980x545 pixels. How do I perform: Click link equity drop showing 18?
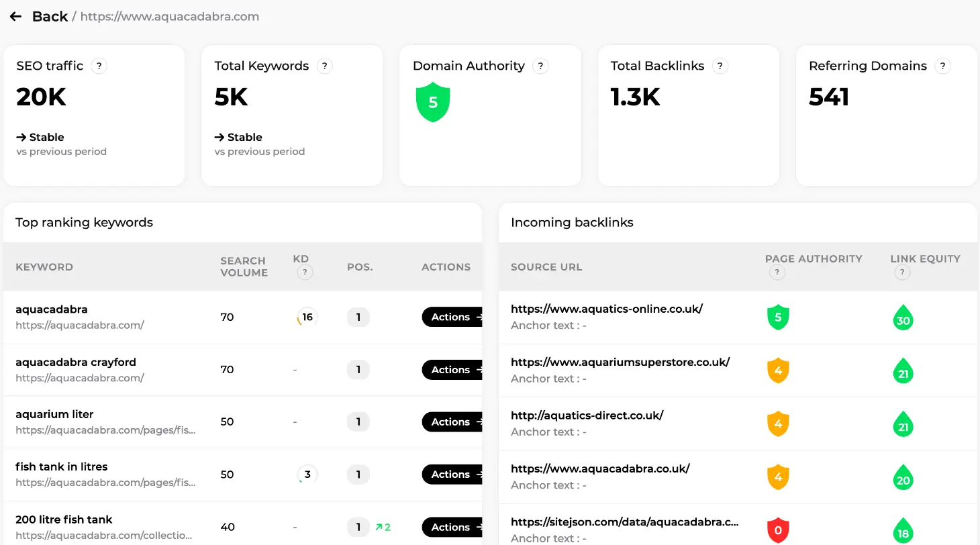pyautogui.click(x=903, y=530)
